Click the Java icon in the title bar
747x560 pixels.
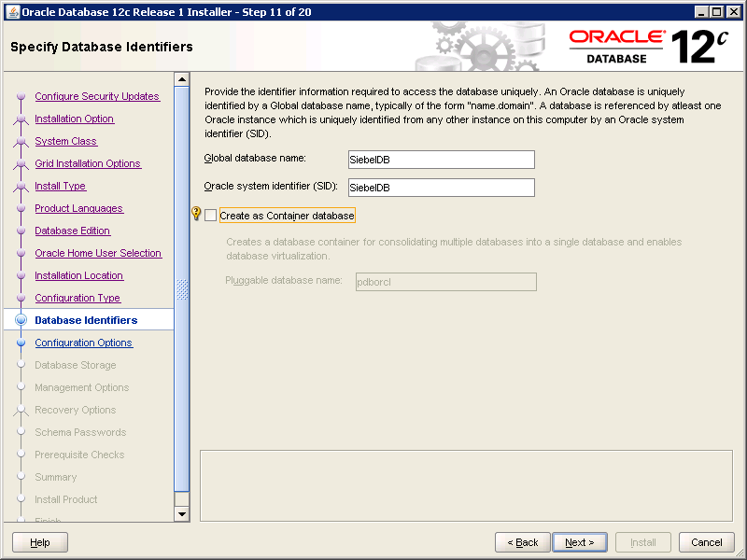point(12,11)
